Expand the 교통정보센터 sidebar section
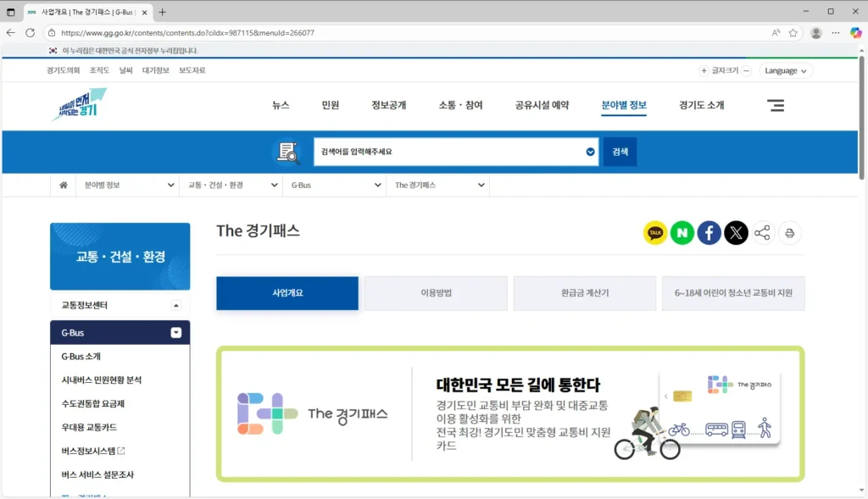The height and width of the screenshot is (499, 868). (177, 305)
